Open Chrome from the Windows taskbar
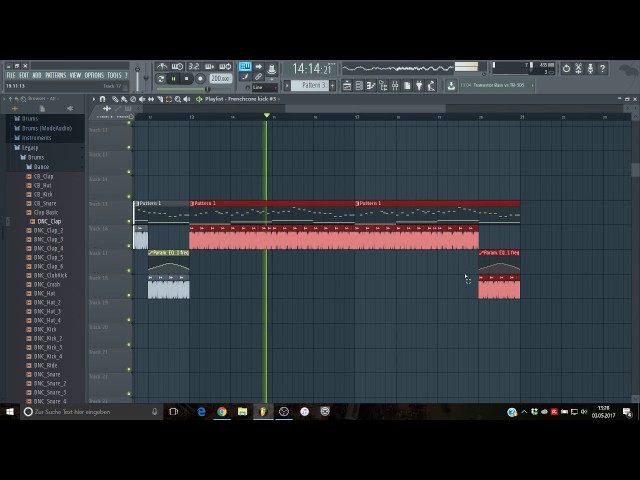 pos(222,412)
